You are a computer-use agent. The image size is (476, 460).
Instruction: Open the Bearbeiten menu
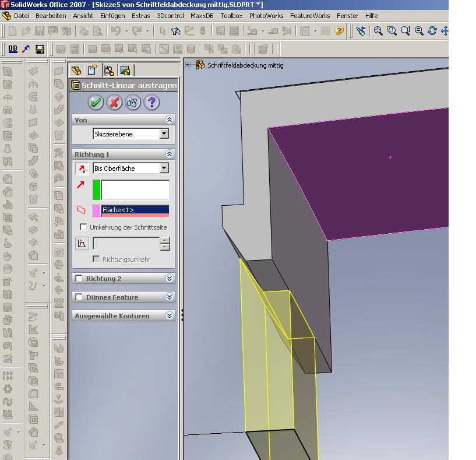click(51, 16)
